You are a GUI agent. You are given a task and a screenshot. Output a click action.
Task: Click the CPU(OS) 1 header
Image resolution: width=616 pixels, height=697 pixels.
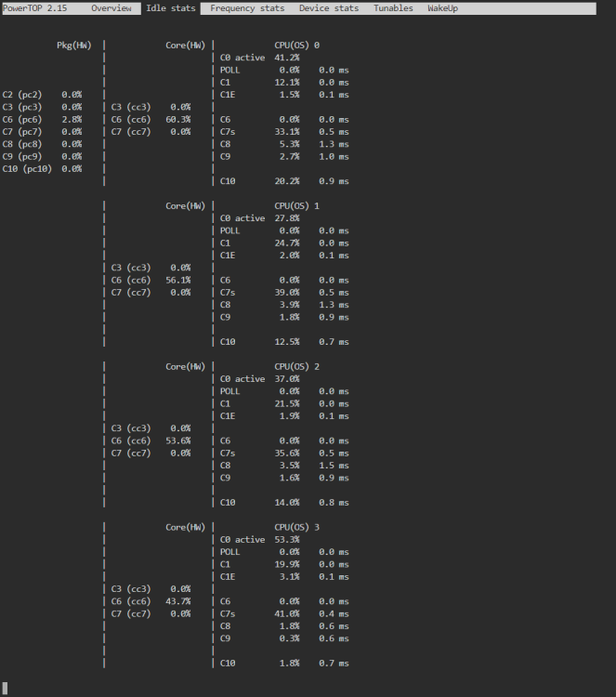pyautogui.click(x=297, y=206)
